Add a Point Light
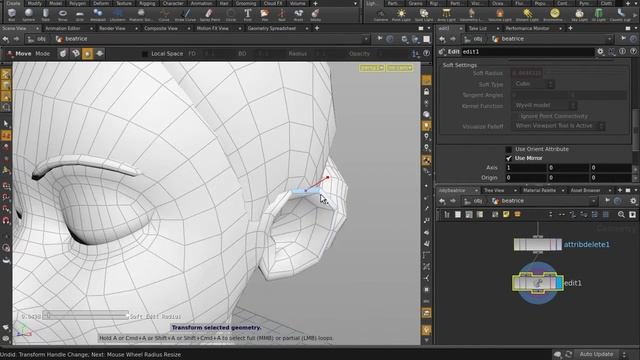The width and height of the screenshot is (640, 360). [401, 15]
